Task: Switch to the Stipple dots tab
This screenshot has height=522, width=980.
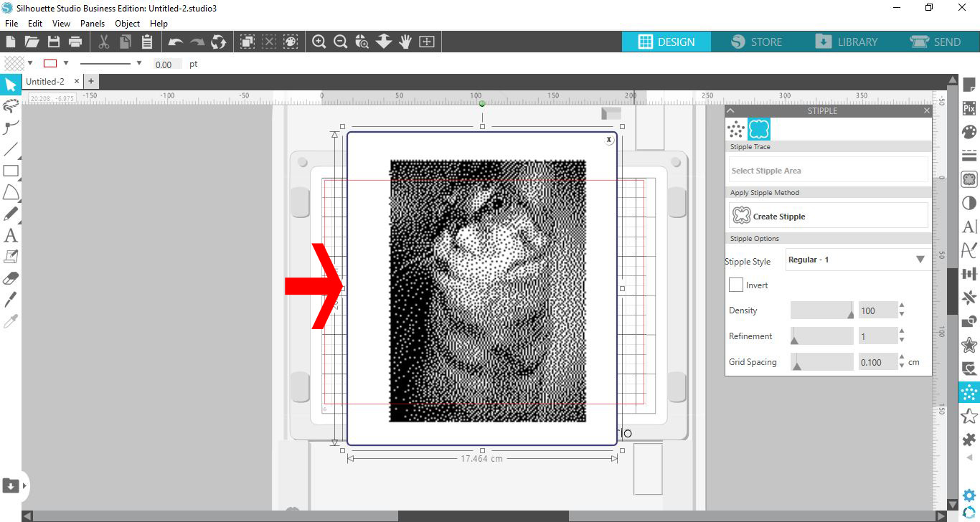Action: [x=736, y=129]
